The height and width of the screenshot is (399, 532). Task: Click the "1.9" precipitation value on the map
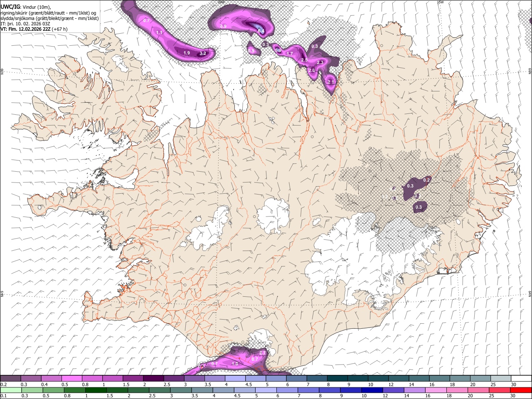tap(187, 53)
